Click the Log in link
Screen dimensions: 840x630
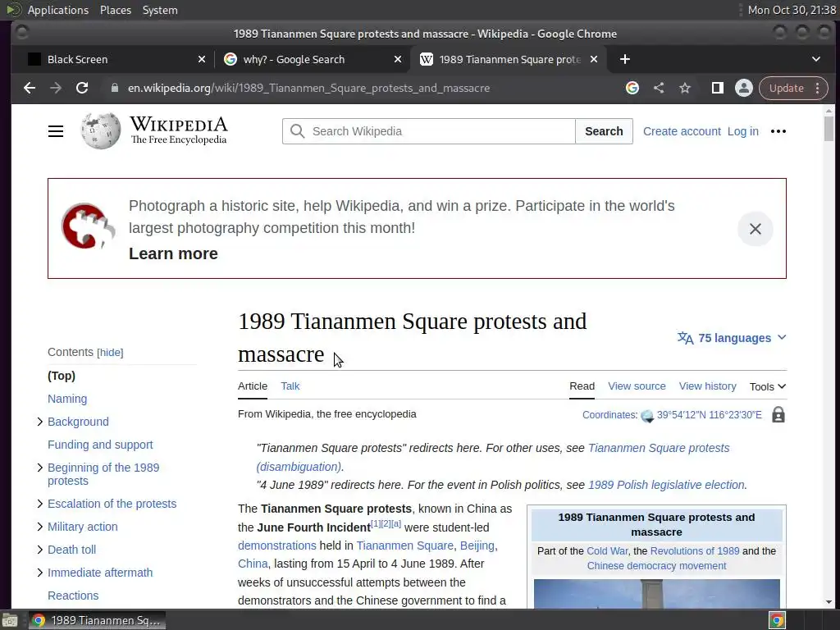pyautogui.click(x=743, y=131)
